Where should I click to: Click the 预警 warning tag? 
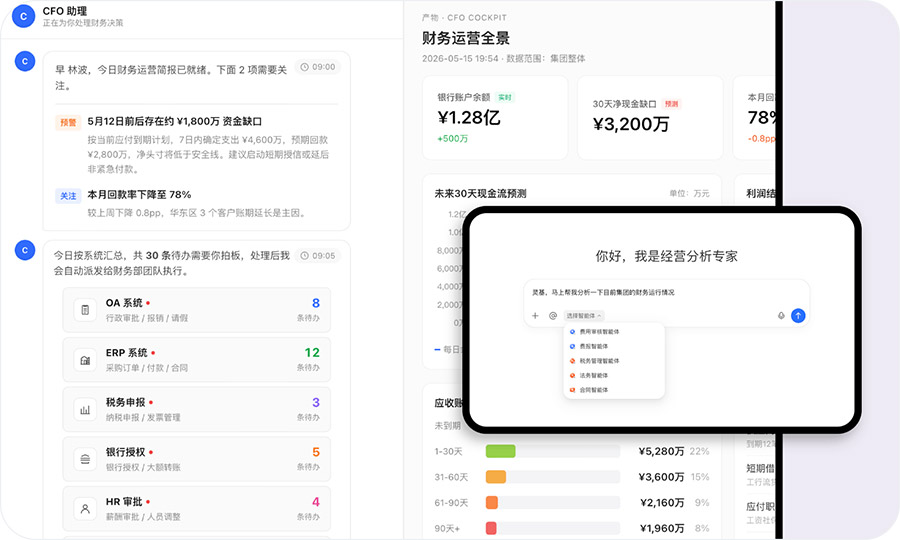[68, 122]
